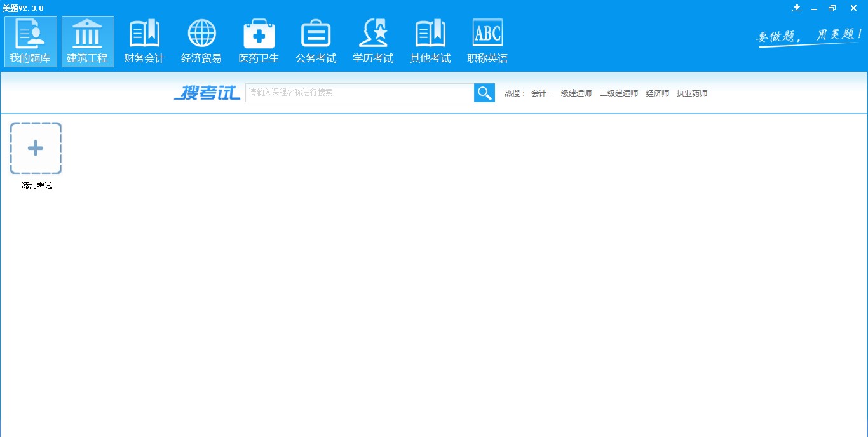Image resolution: width=868 pixels, height=437 pixels.
Task: Click the magnifier search button
Action: pos(484,93)
